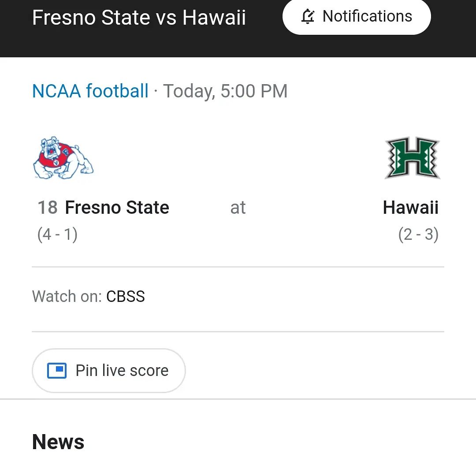
Task: Tap the pin icon beside Pin live score
Action: [57, 371]
